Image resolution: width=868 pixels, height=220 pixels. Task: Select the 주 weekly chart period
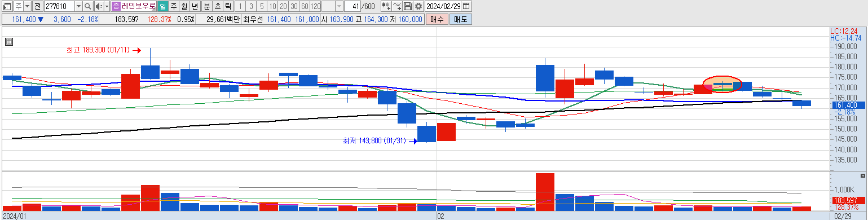tap(173, 6)
